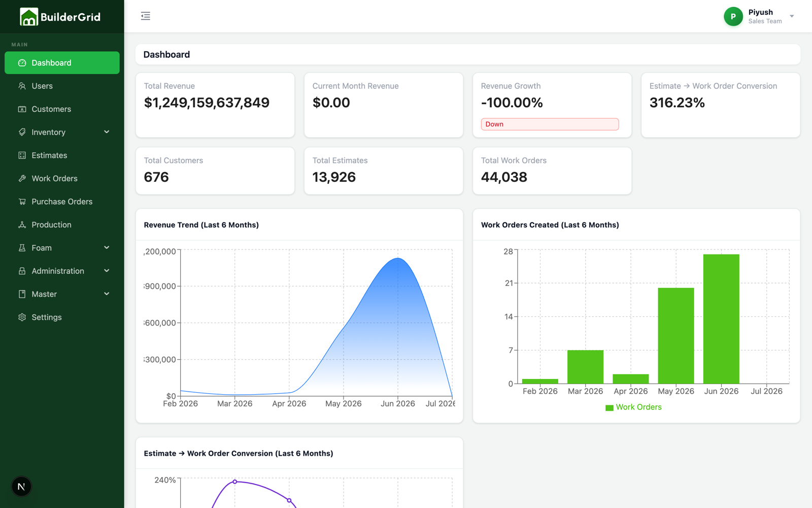The image size is (812, 508).
Task: Click the Revenue Trend (Last 6 Months) heading
Action: (201, 225)
